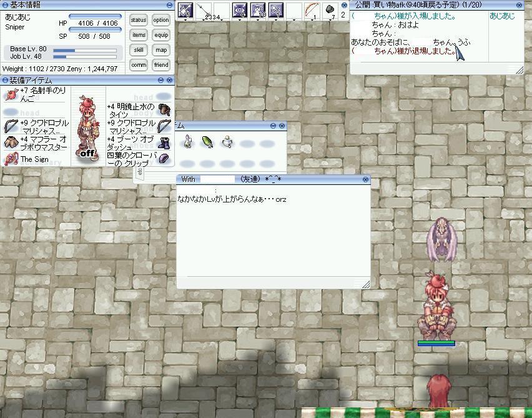Activate the eye skill icon with level 4

pyautogui.click(x=240, y=10)
